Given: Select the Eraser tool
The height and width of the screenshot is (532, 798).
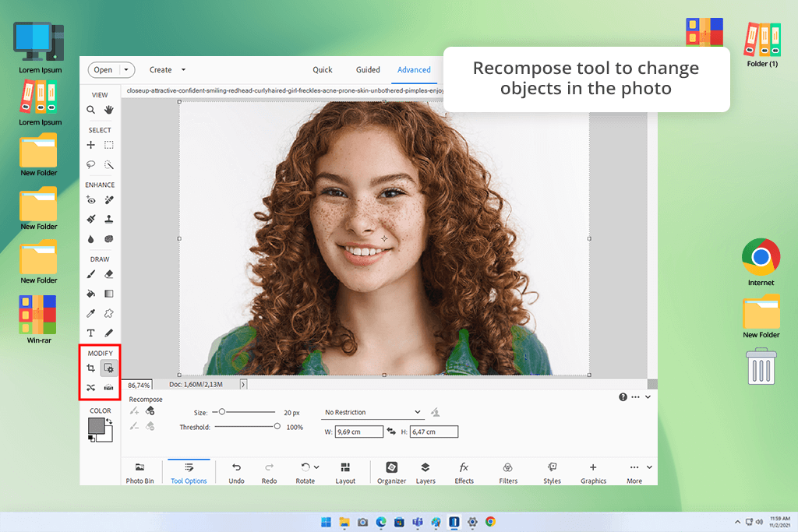Looking at the screenshot, I should pyautogui.click(x=109, y=274).
